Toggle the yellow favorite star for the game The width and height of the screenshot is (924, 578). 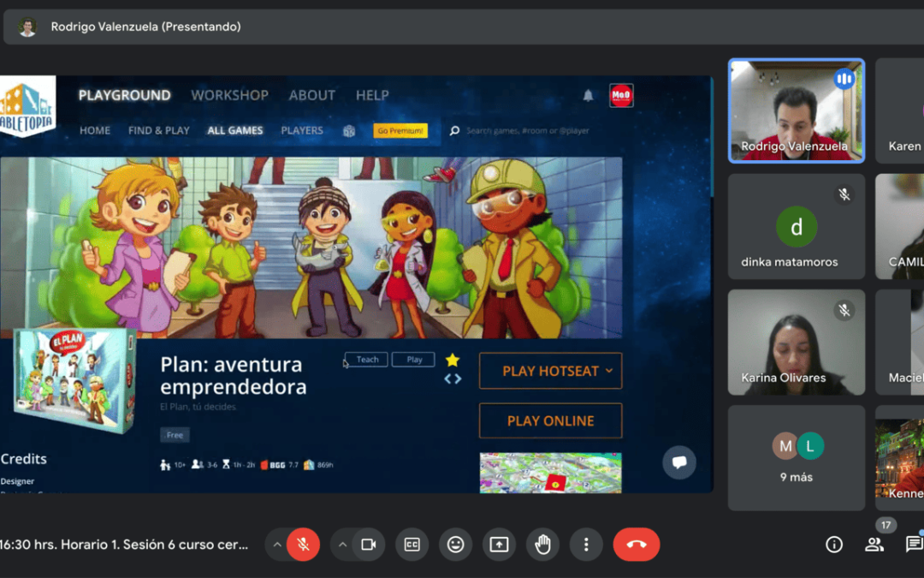coord(453,360)
